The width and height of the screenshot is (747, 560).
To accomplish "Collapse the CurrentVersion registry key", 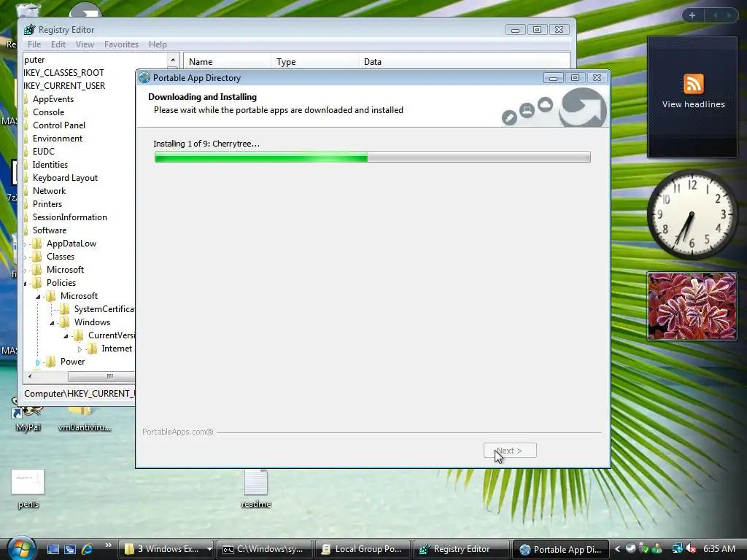I will (66, 336).
